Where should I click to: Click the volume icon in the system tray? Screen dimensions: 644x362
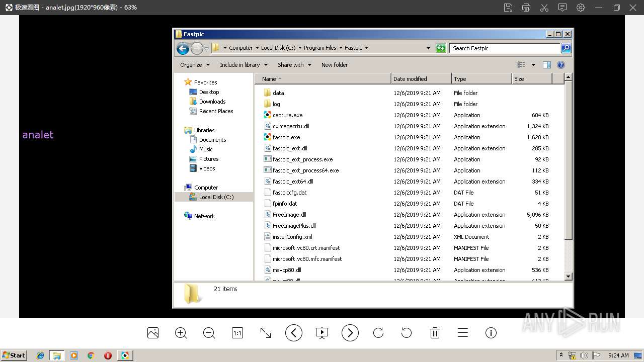(x=584, y=355)
